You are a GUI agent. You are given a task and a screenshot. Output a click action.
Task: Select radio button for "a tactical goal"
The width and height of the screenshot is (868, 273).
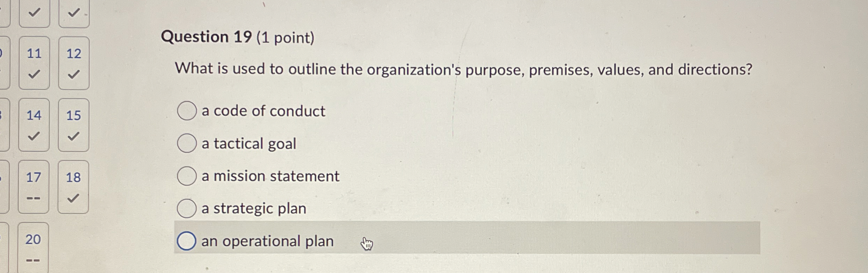click(x=187, y=144)
